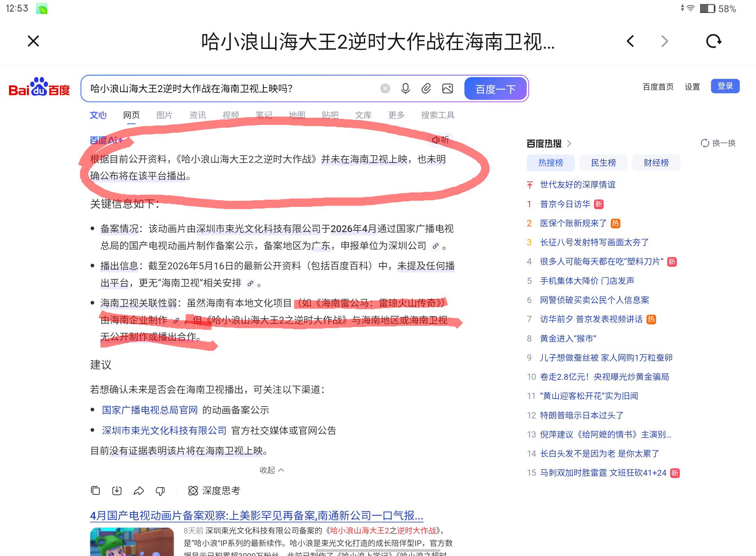Switch to the 视频 tab
Viewport: 756px width, 556px height.
click(x=231, y=115)
